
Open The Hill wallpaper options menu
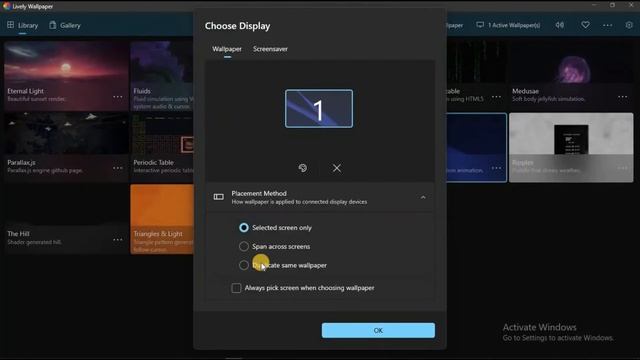118,240
